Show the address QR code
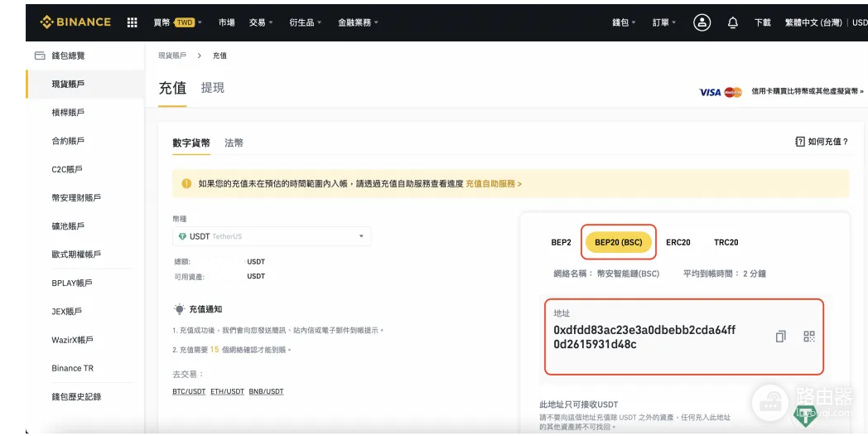868x436 pixels. tap(808, 337)
